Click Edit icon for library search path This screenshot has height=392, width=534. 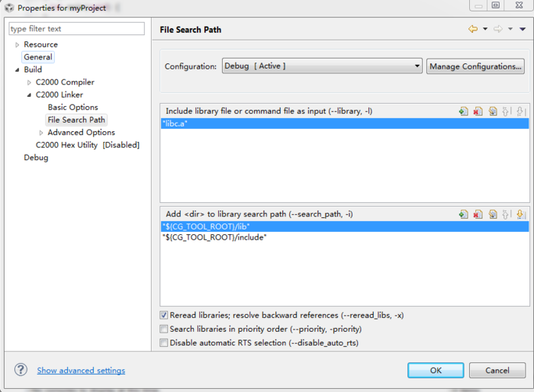(x=493, y=215)
